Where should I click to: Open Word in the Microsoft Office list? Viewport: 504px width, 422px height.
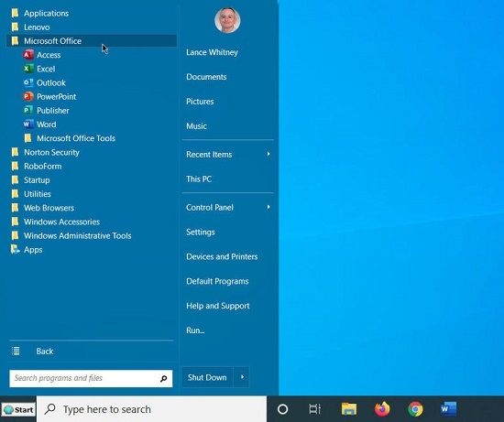(39, 124)
